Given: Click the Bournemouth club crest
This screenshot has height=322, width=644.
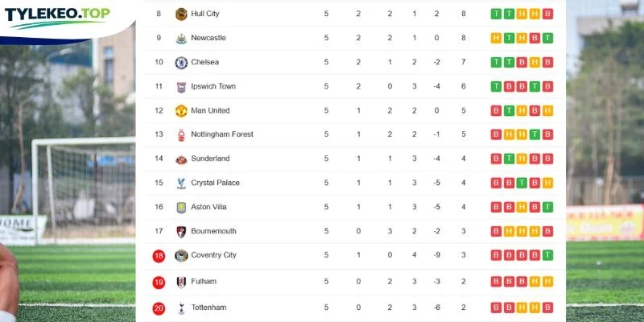Looking at the screenshot, I should (x=181, y=232).
